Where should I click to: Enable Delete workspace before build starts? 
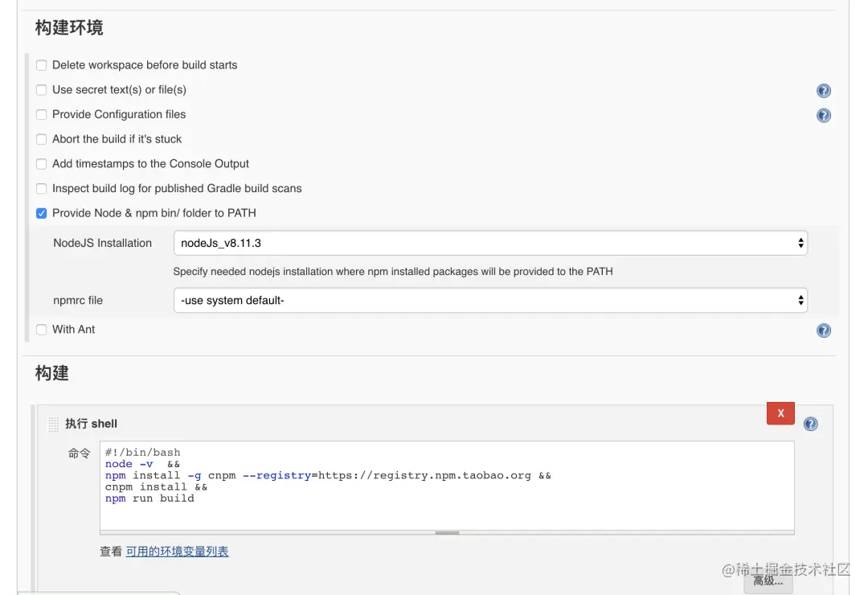click(42, 65)
